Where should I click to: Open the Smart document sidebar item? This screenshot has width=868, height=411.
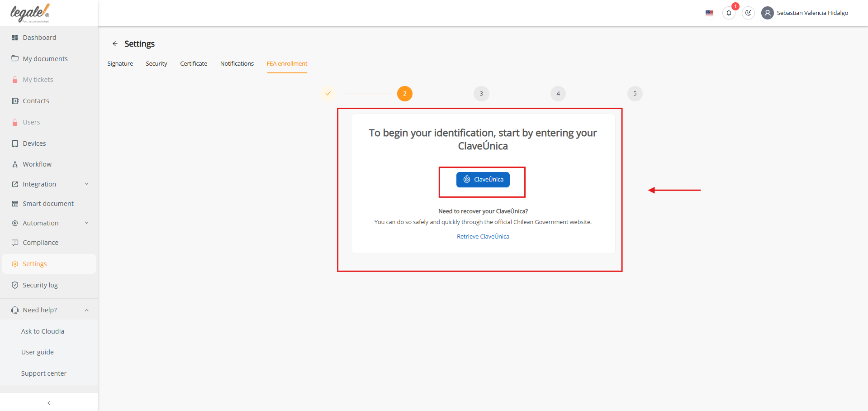pyautogui.click(x=49, y=204)
